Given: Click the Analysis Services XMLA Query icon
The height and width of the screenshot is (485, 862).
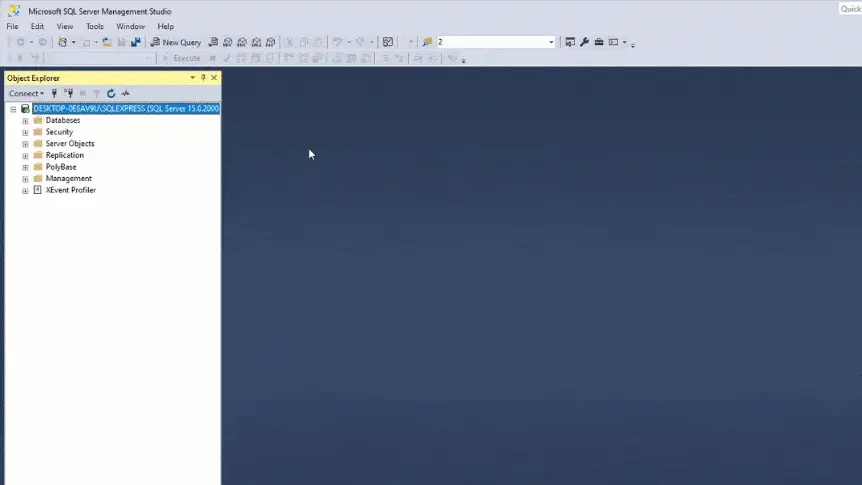Looking at the screenshot, I should (x=256, y=42).
